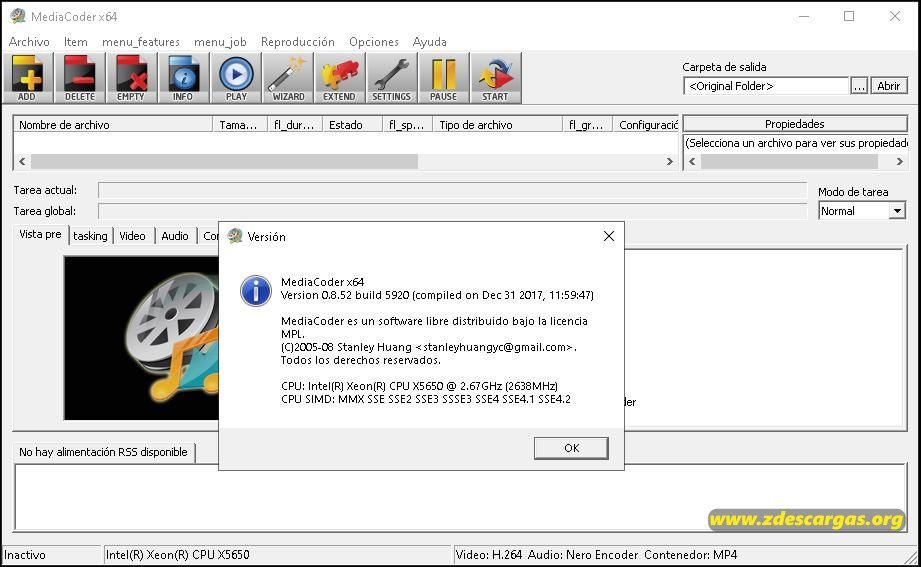Click the Carpeta de salida input field

766,86
